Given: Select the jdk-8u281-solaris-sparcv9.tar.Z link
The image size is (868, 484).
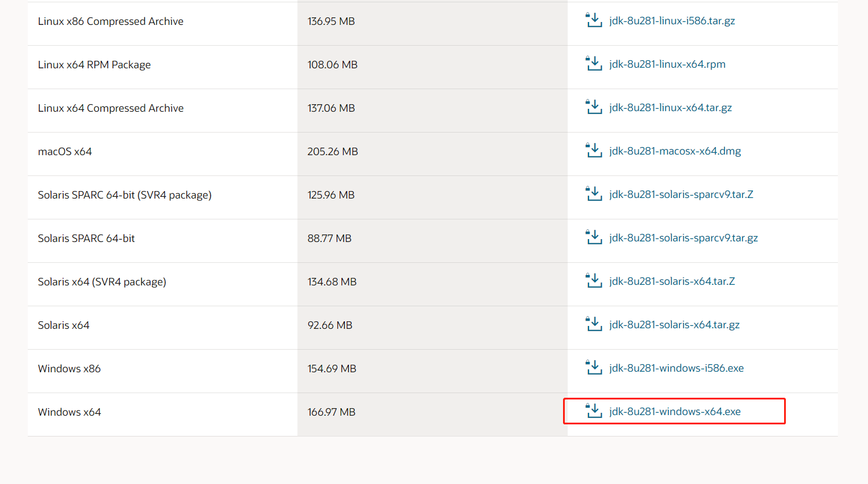Looking at the screenshot, I should (x=681, y=195).
